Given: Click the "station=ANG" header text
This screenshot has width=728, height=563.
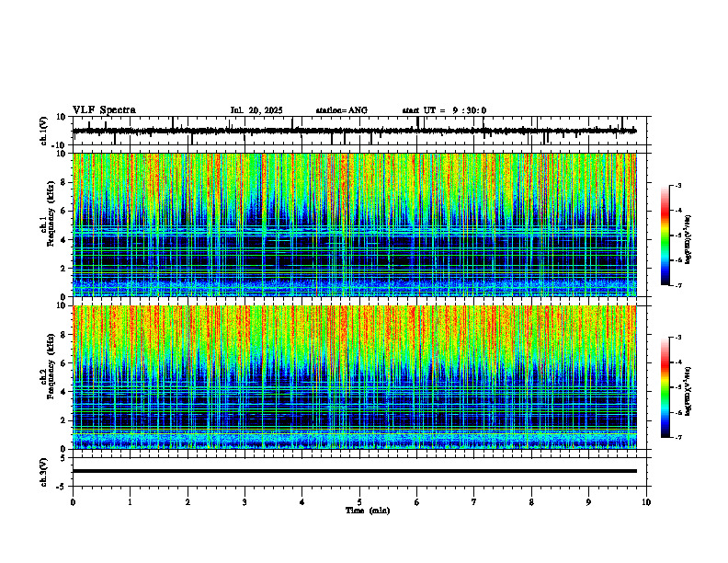Looking at the screenshot, I should (x=342, y=110).
